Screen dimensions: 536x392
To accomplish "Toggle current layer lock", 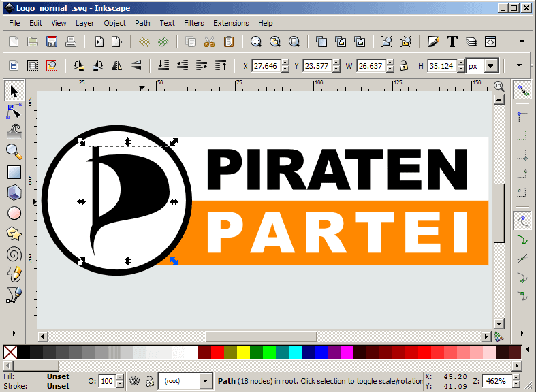I will click(x=149, y=380).
